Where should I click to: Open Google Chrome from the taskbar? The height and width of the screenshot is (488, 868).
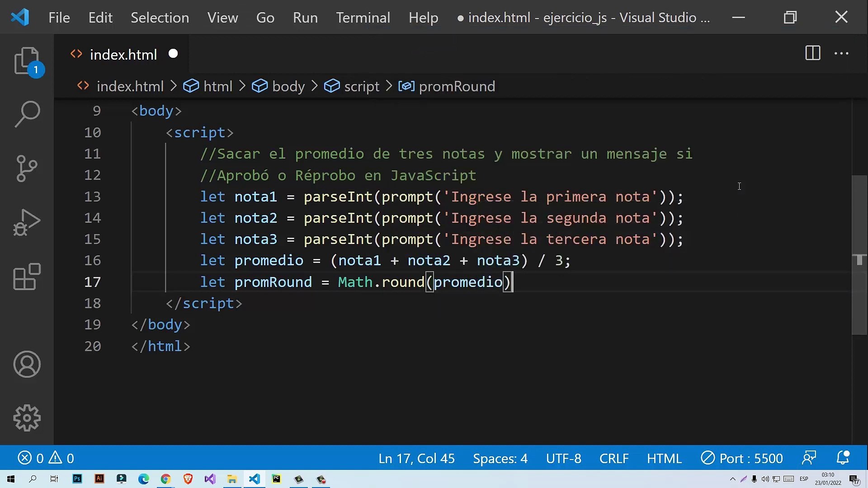[165, 479]
